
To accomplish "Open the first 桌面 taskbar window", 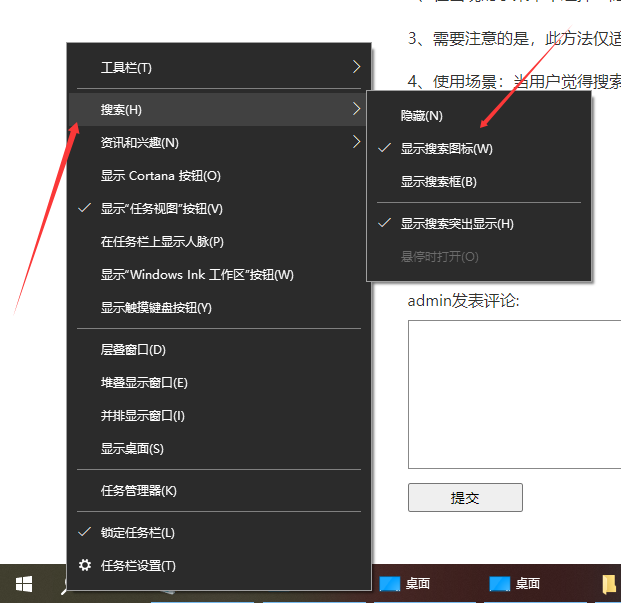I will pyautogui.click(x=405, y=584).
